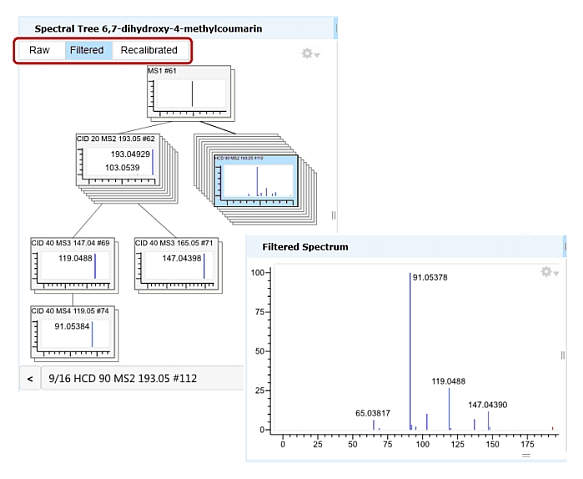Screen dimensions: 583x479
Task: Select the CID 40 MS4 119.05 #74 node
Action: (x=73, y=332)
